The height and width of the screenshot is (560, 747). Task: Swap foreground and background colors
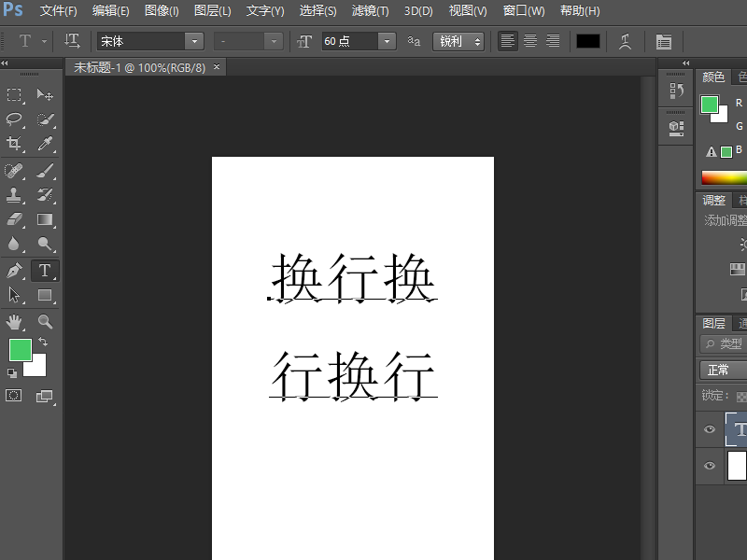tap(43, 342)
